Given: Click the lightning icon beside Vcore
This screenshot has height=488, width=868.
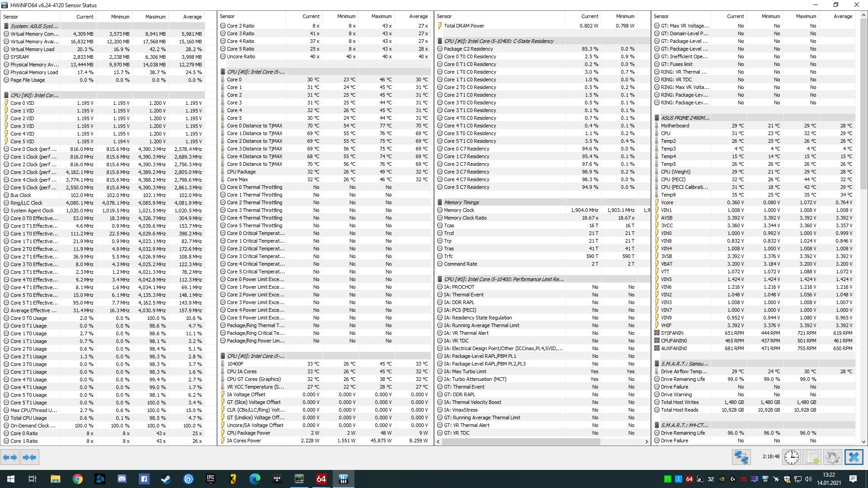Looking at the screenshot, I should click(x=657, y=202).
